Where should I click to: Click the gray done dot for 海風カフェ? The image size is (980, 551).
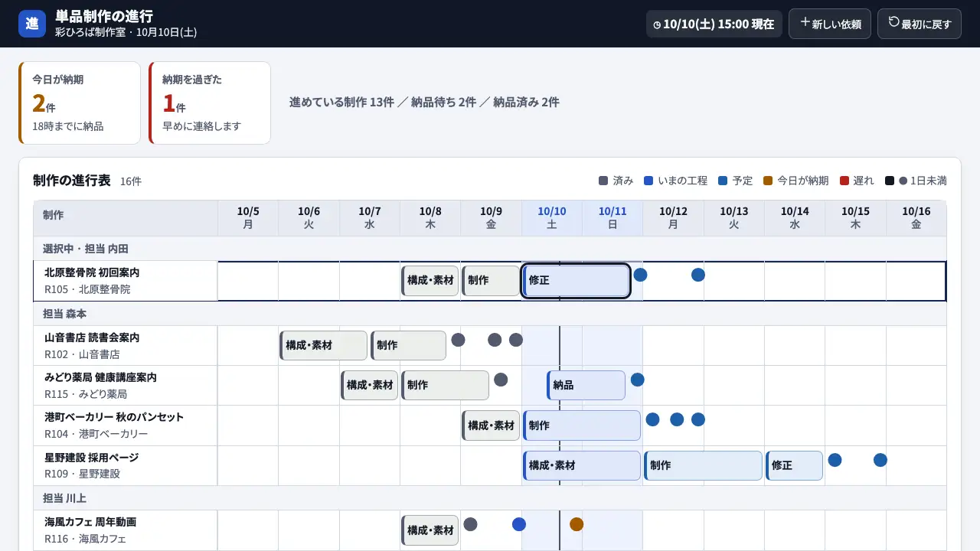click(x=471, y=524)
